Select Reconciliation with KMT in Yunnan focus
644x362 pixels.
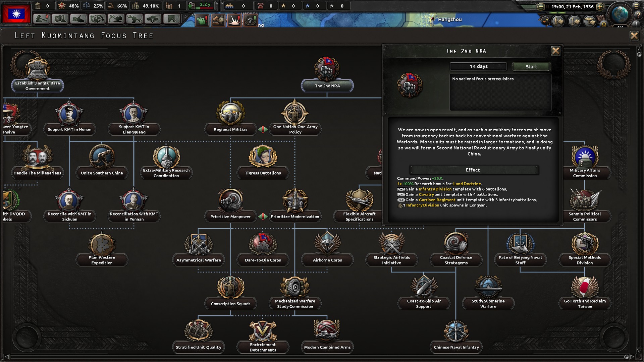134,205
